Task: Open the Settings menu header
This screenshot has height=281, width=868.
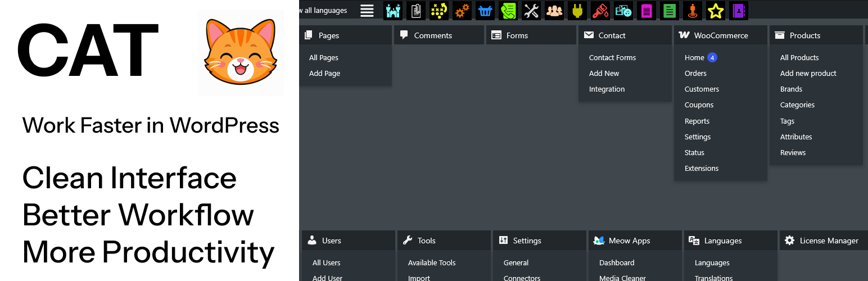Action: (x=540, y=240)
